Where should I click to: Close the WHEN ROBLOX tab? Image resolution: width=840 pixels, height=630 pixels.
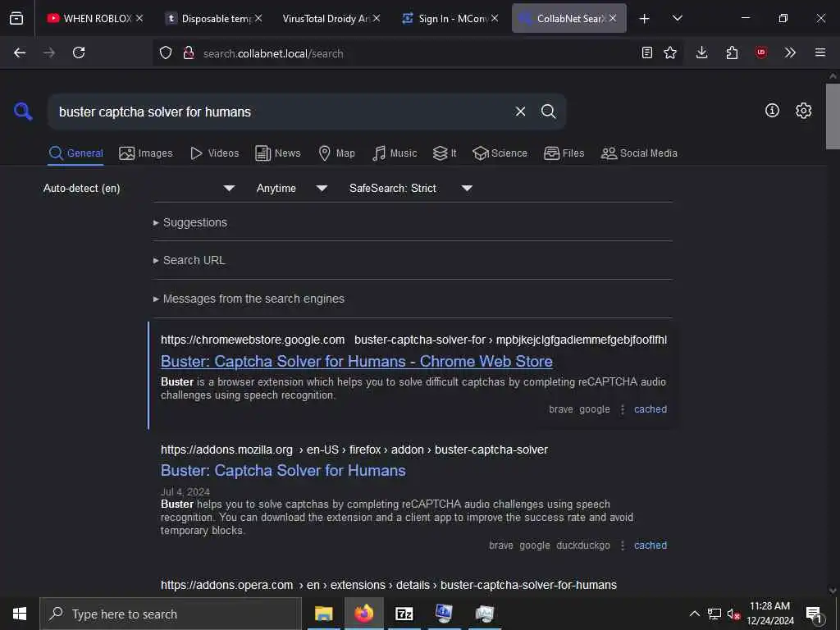pos(139,18)
